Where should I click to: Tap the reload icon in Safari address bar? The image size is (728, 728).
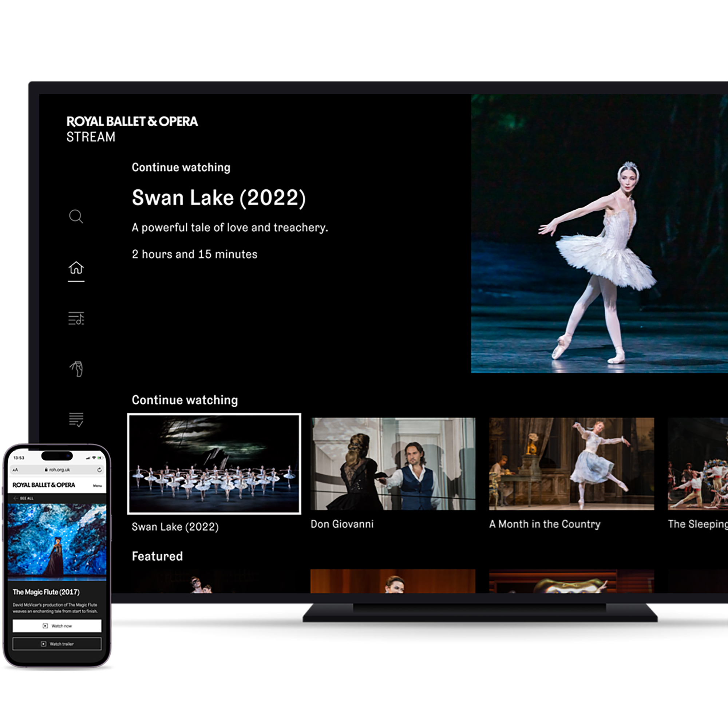[100, 470]
